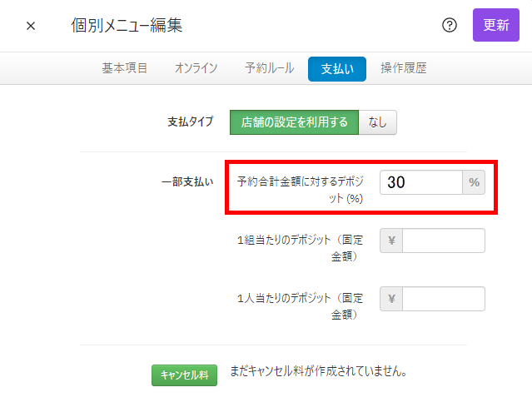The height and width of the screenshot is (407, 532).
Task: Click the 1人当たりのデポジット(固定金額) label
Action: click(300, 306)
